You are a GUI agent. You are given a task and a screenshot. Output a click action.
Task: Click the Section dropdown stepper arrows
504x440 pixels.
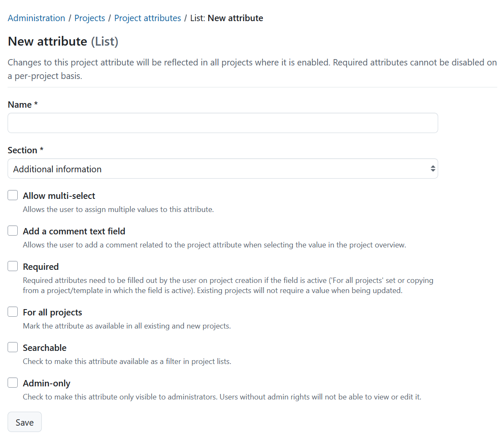(x=433, y=168)
